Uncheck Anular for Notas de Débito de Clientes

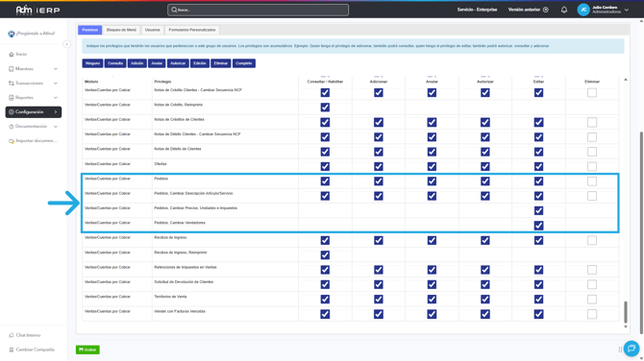tap(432, 152)
